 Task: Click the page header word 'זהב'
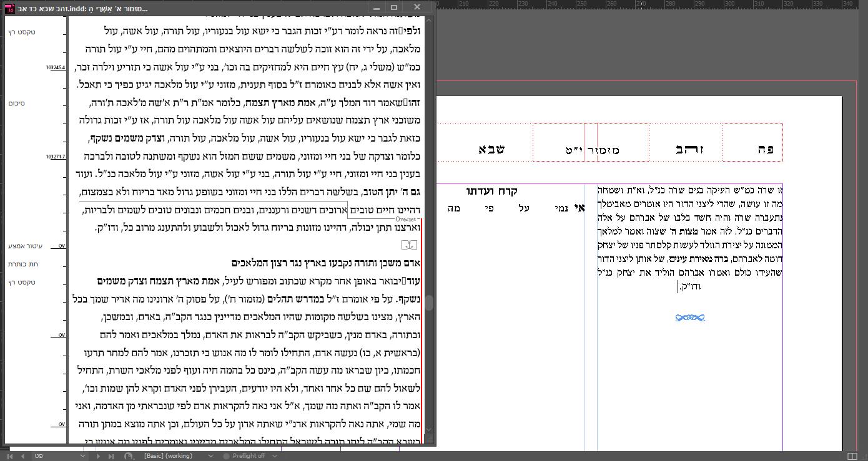pyautogui.click(x=689, y=149)
